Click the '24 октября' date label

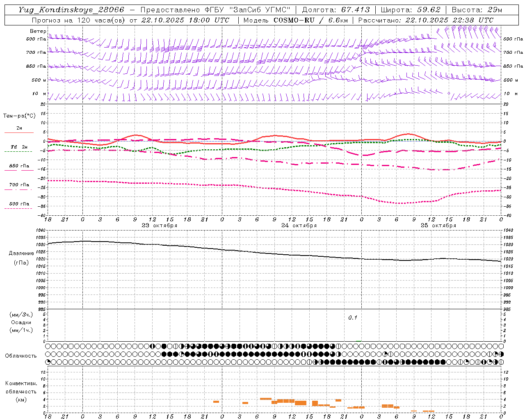coord(299,226)
